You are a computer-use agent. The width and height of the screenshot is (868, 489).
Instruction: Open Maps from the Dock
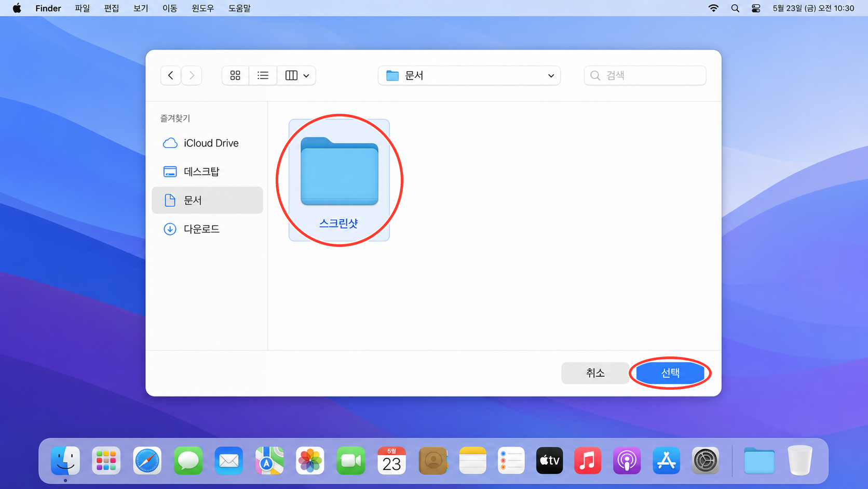pos(269,460)
